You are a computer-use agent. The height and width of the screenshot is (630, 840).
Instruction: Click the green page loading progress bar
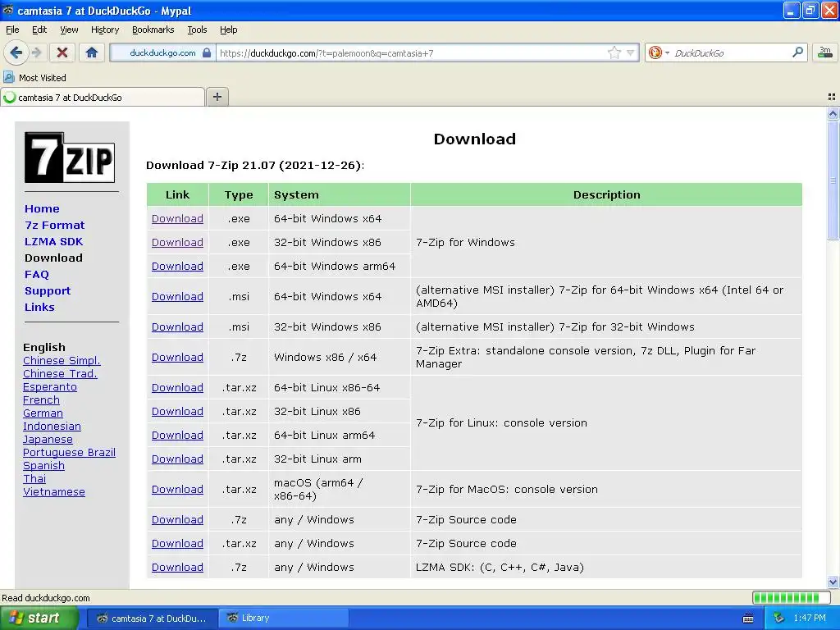pos(790,598)
